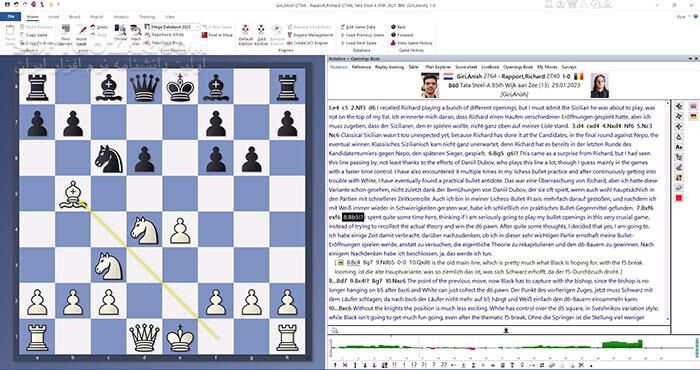Click the topmost notation sidebar icon
700x370 pixels.
point(679,106)
